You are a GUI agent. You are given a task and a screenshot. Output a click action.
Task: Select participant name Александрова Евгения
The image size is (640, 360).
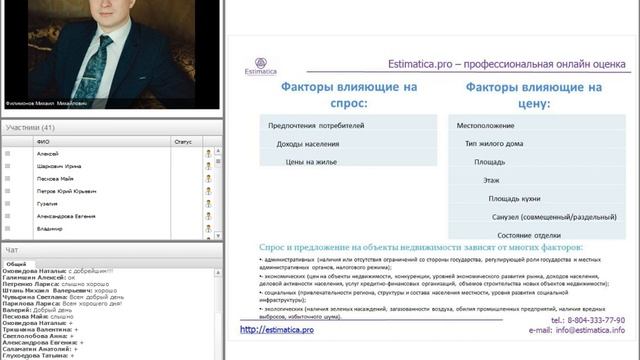click(x=66, y=216)
